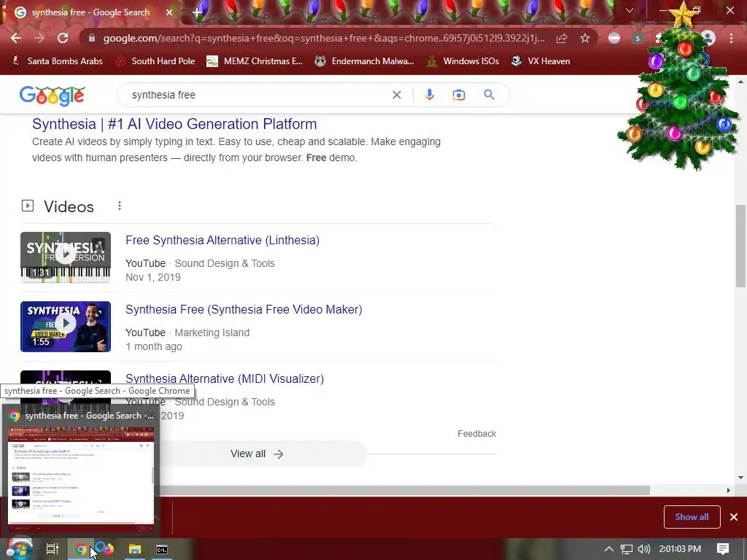The height and width of the screenshot is (560, 747).
Task: Open Synthesia Free Video Maker video link
Action: click(x=244, y=309)
